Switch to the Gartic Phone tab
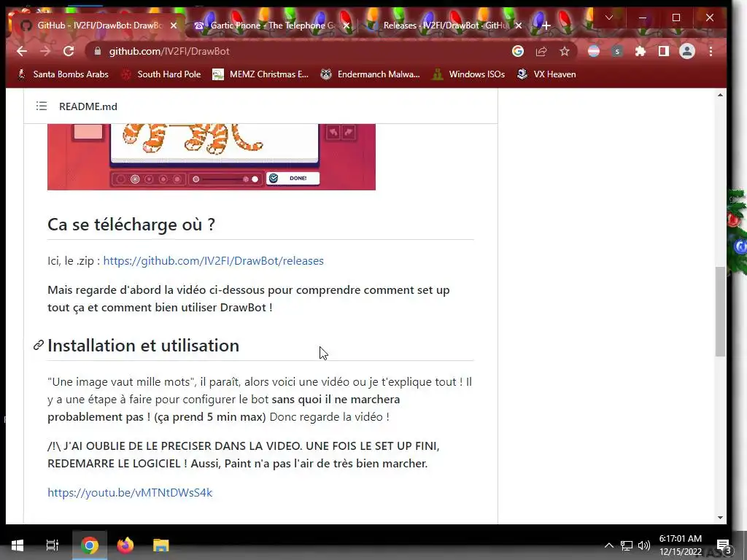The width and height of the screenshot is (747, 560). pos(271,26)
